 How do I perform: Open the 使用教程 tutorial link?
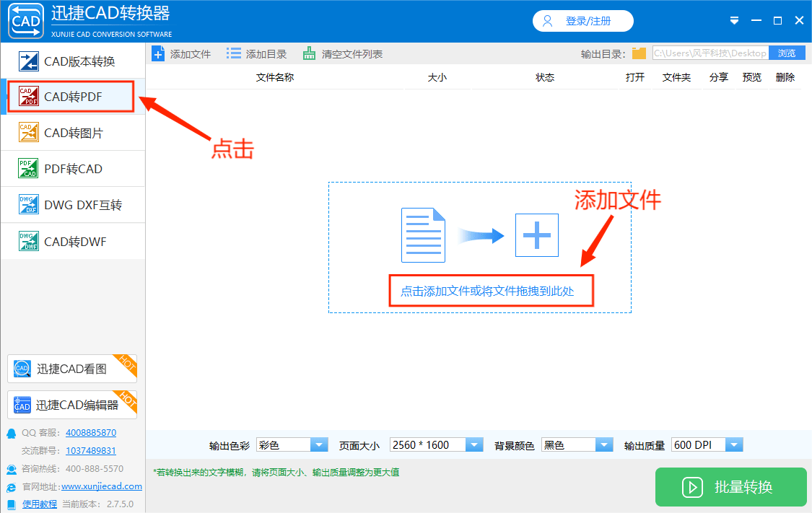click(40, 504)
